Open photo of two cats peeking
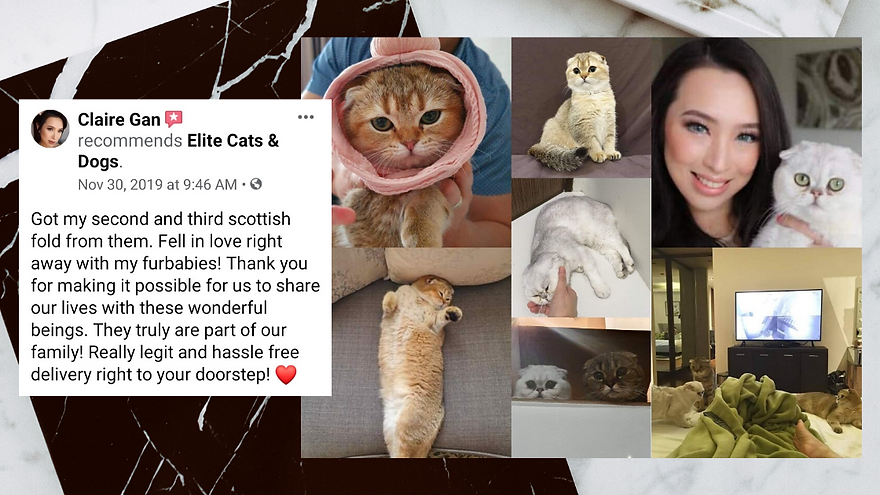 click(581, 387)
